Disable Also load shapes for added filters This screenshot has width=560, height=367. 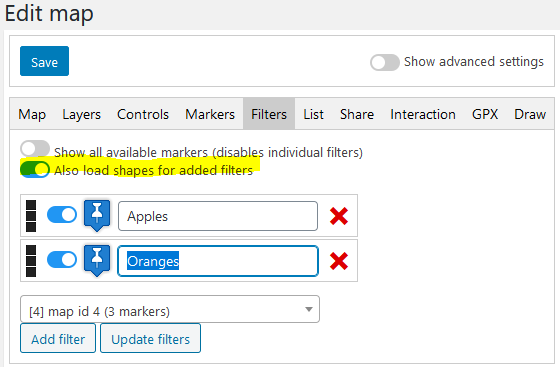click(x=35, y=169)
